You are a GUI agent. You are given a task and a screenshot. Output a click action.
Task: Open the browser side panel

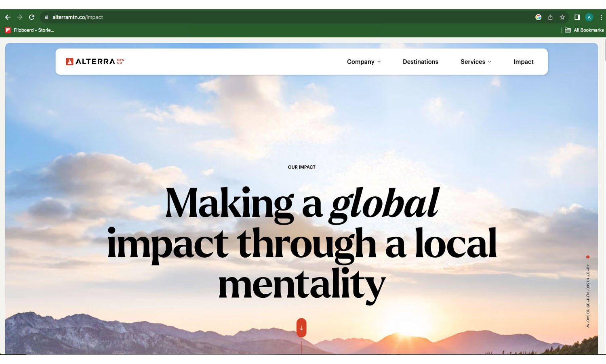point(577,17)
